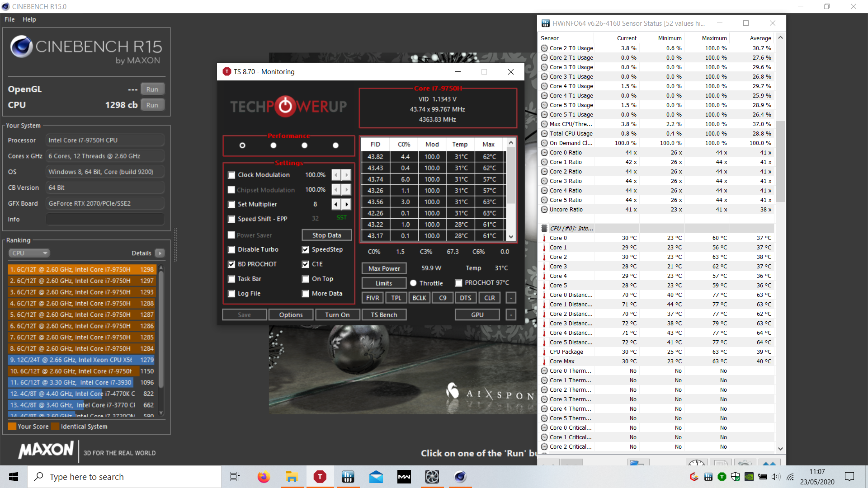The width and height of the screenshot is (868, 488).
Task: Decrease the Set Multiplier value with left arrow
Action: 336,204
